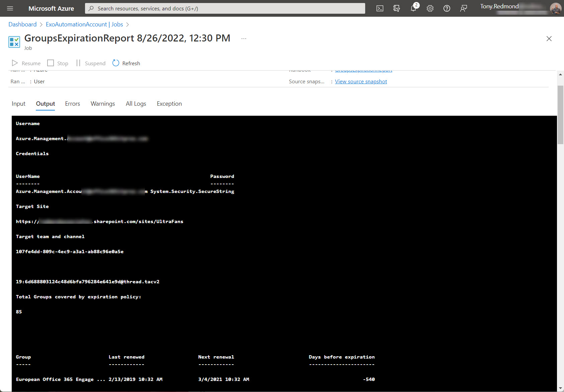Click the 'Source snaps...' field label
This screenshot has width=564, height=392.
pyautogui.click(x=307, y=82)
